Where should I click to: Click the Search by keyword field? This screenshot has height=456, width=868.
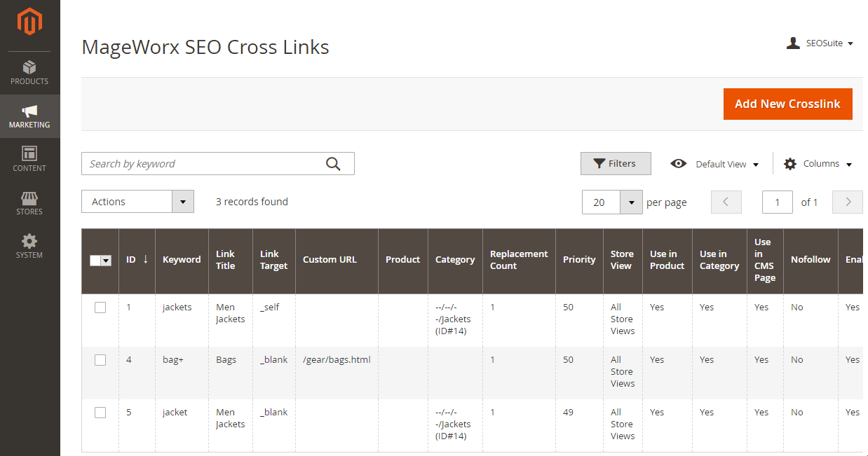pos(203,164)
